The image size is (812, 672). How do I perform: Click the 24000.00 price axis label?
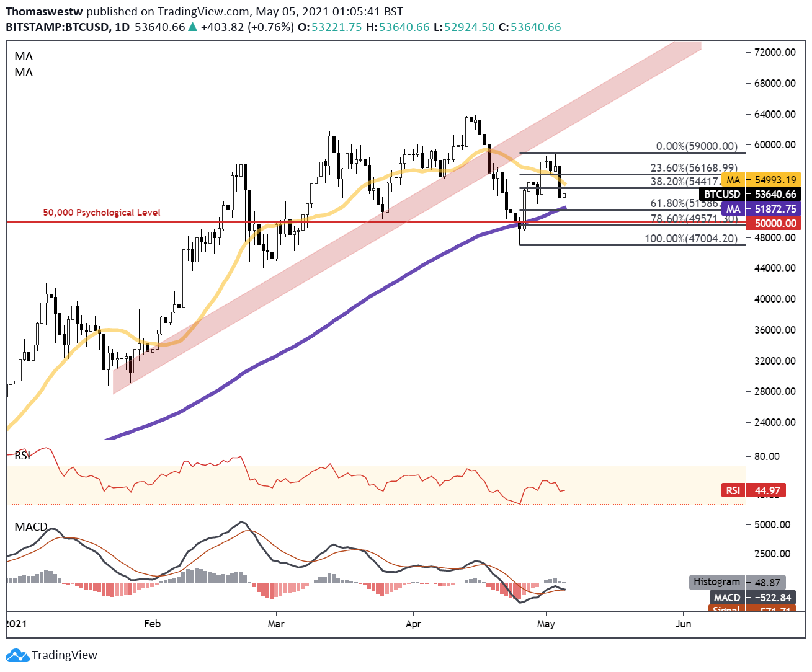[775, 422]
